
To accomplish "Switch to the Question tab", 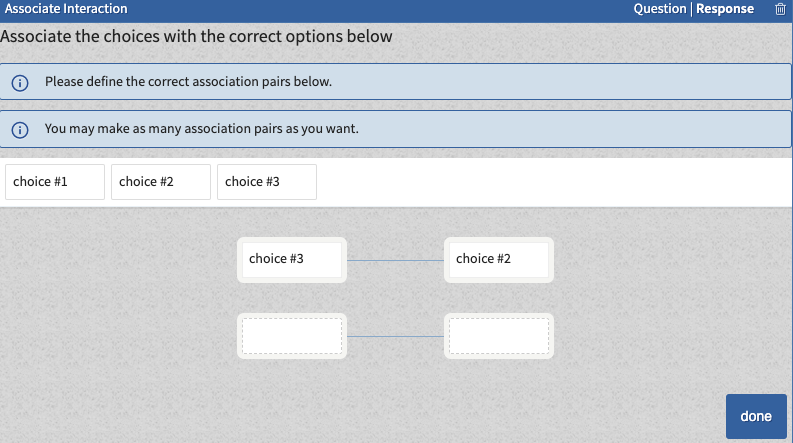I will click(659, 9).
